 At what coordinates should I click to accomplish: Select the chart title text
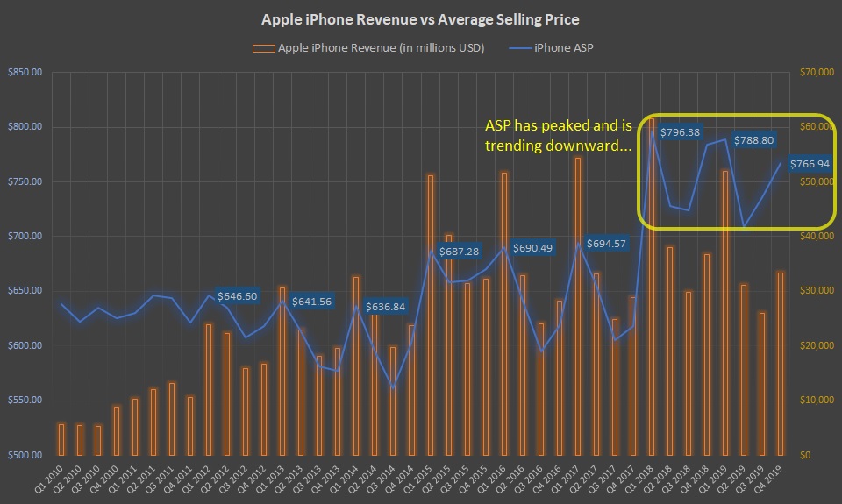click(x=420, y=18)
